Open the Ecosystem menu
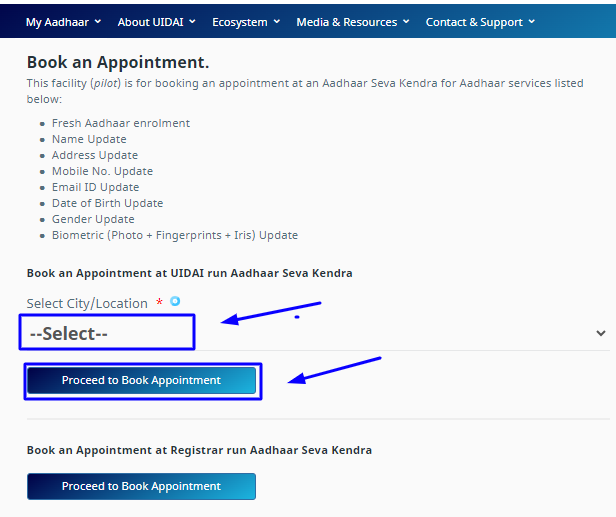The height and width of the screenshot is (517, 616). (246, 22)
